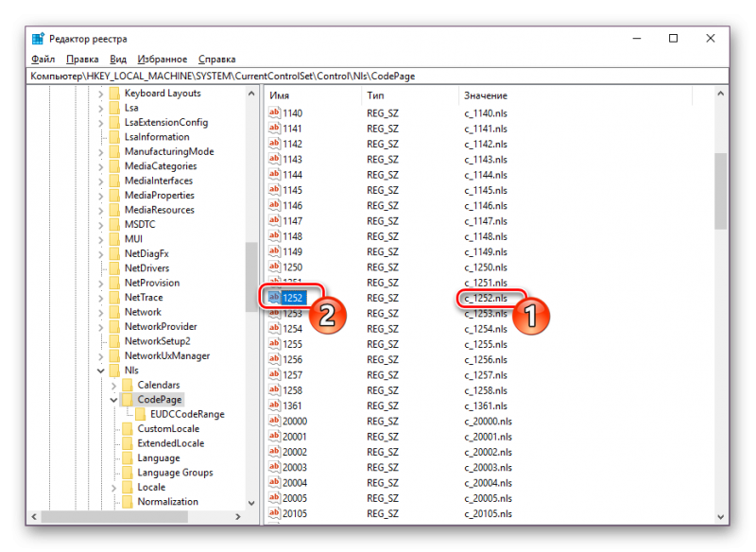Select the ab icon for 20105

[x=274, y=513]
